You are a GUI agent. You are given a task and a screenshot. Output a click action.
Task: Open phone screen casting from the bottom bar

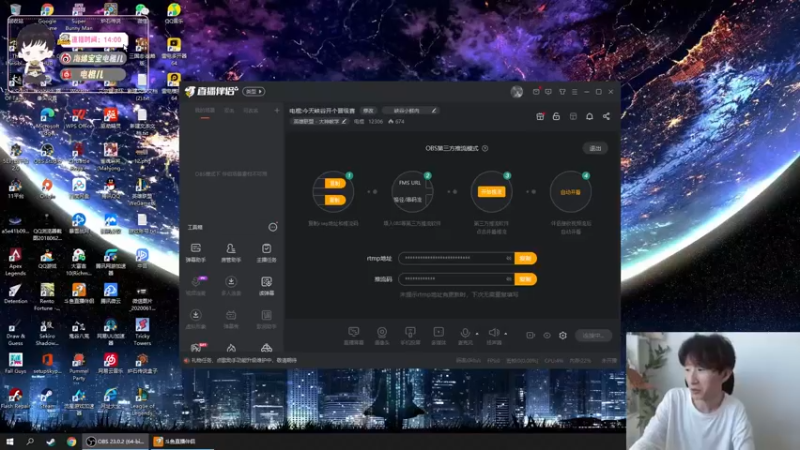coord(410,336)
